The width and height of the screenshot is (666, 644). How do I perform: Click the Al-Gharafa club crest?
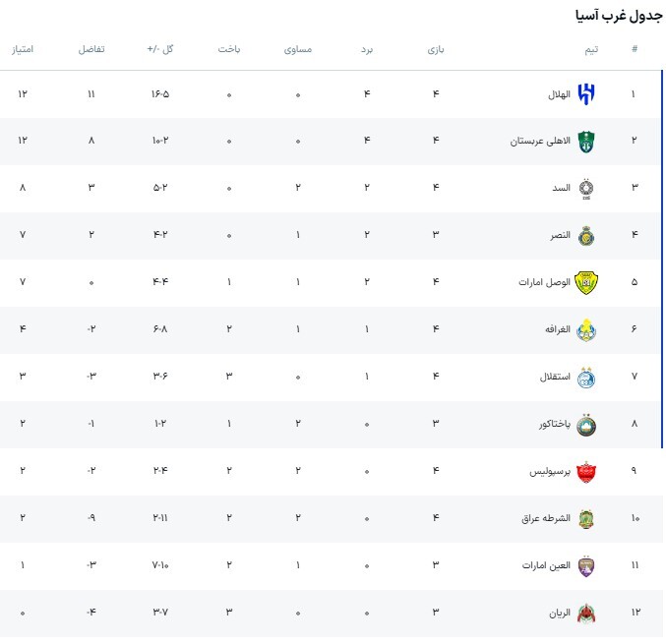586,329
